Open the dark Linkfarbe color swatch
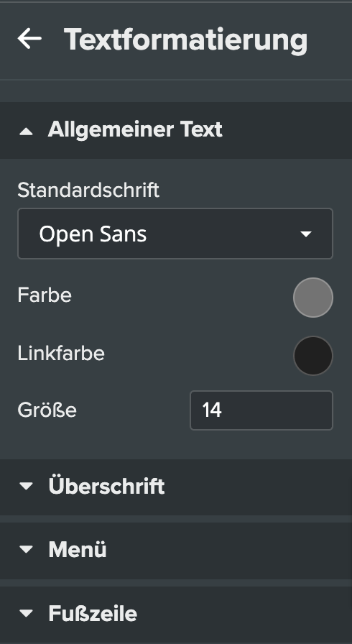 [313, 356]
